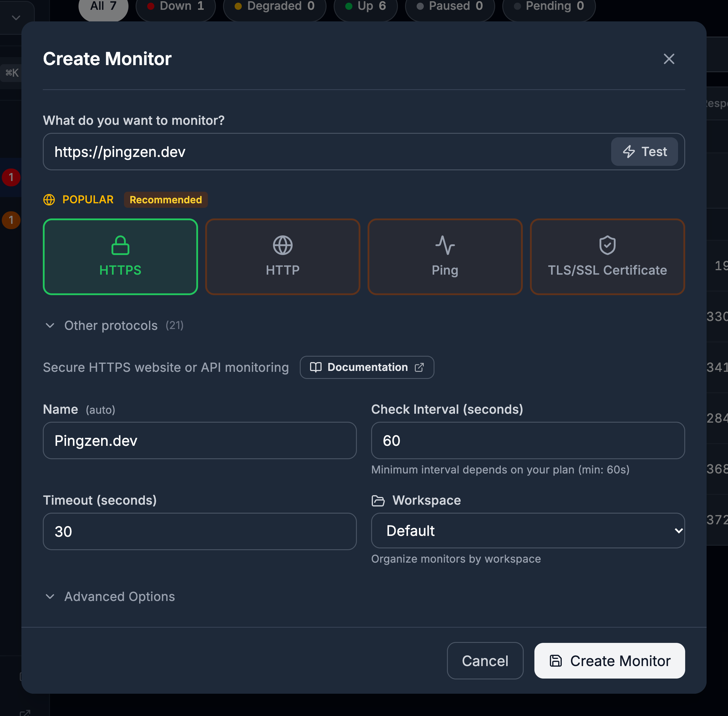Expand Advanced Options
Image resolution: width=728 pixels, height=716 pixels.
[110, 597]
